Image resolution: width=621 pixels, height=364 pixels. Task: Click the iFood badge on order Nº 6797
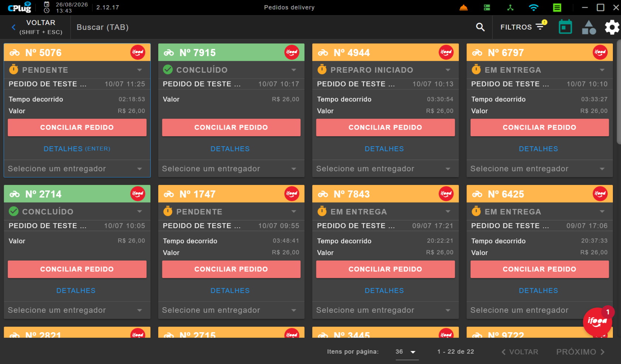tap(600, 52)
